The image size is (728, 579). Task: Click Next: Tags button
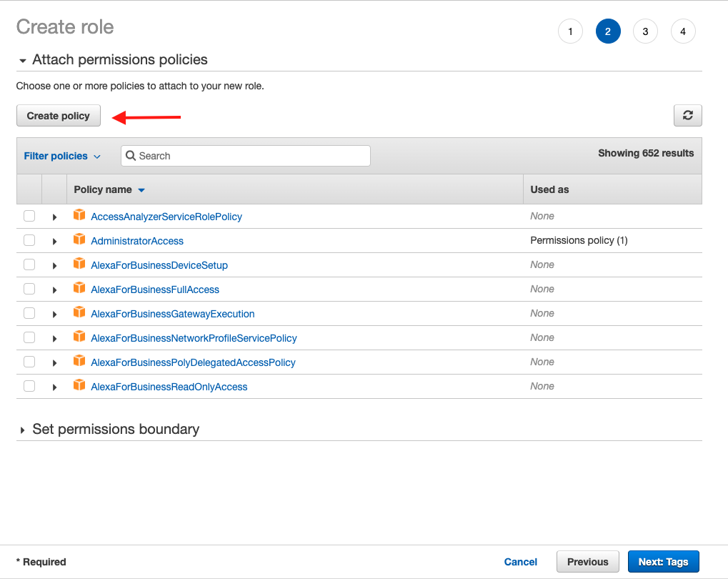point(663,562)
